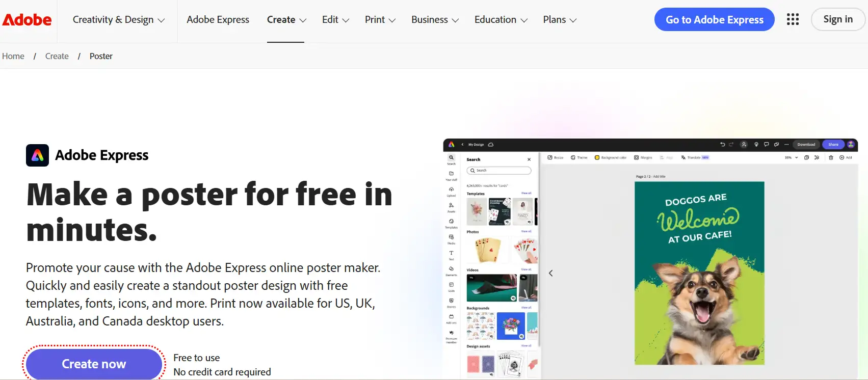This screenshot has width=868, height=380.
Task: Click the editor panel Search input field
Action: [499, 171]
